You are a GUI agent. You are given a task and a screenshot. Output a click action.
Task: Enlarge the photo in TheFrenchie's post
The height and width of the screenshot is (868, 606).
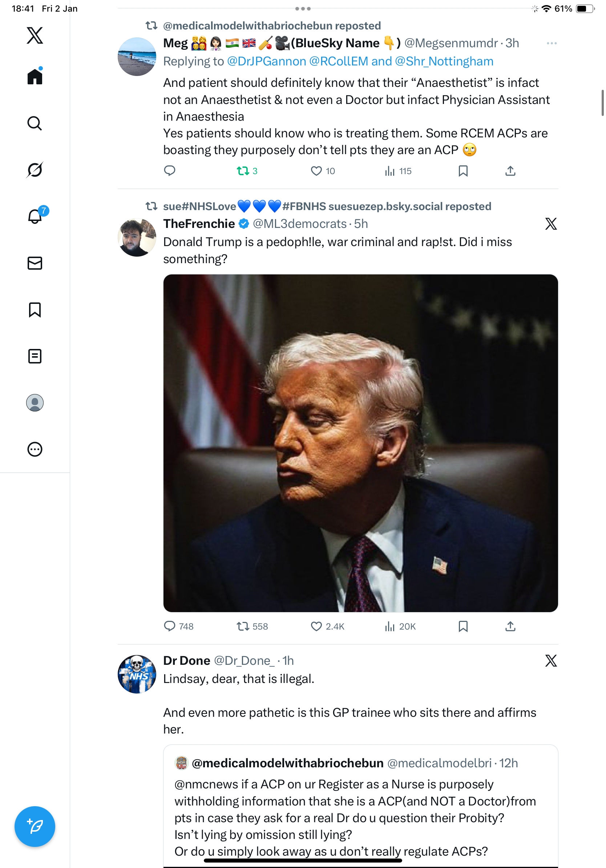[x=360, y=443]
